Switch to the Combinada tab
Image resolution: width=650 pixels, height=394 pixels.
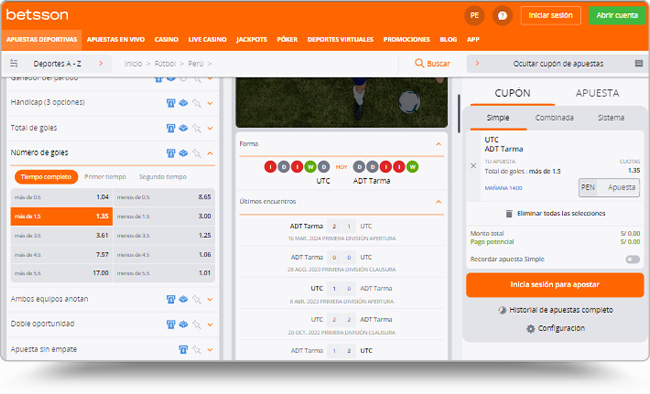coord(554,118)
